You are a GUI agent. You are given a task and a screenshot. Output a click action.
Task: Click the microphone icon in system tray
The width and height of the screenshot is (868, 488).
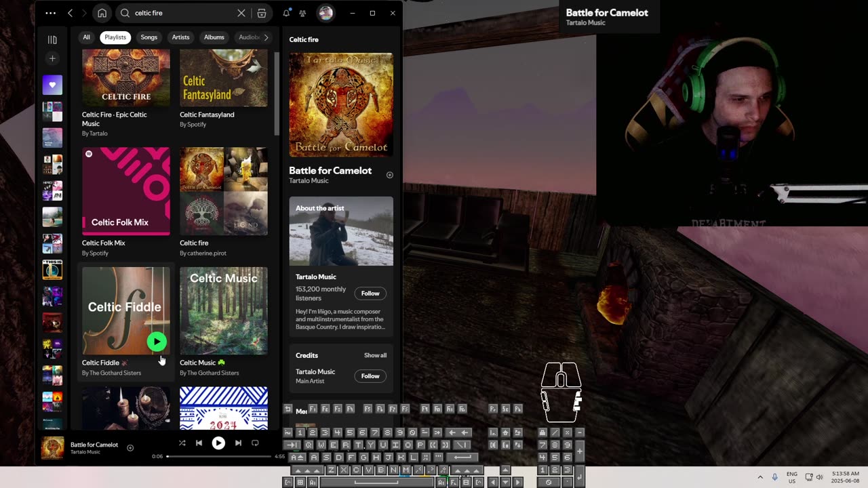[x=774, y=477]
